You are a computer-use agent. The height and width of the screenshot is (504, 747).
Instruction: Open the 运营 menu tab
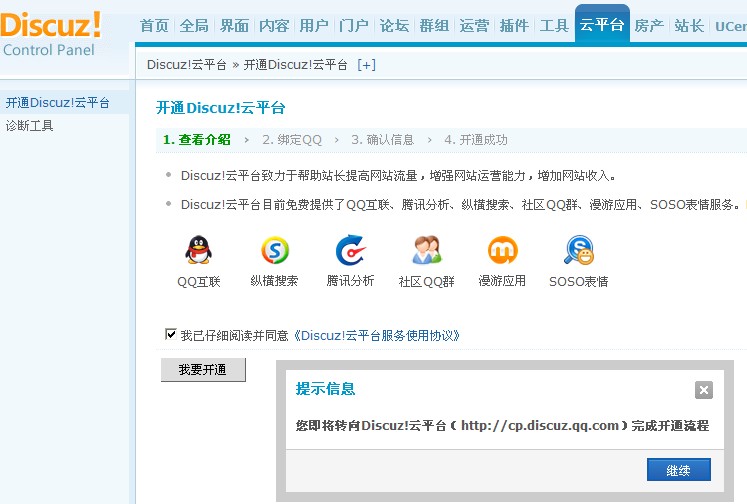tap(474, 25)
